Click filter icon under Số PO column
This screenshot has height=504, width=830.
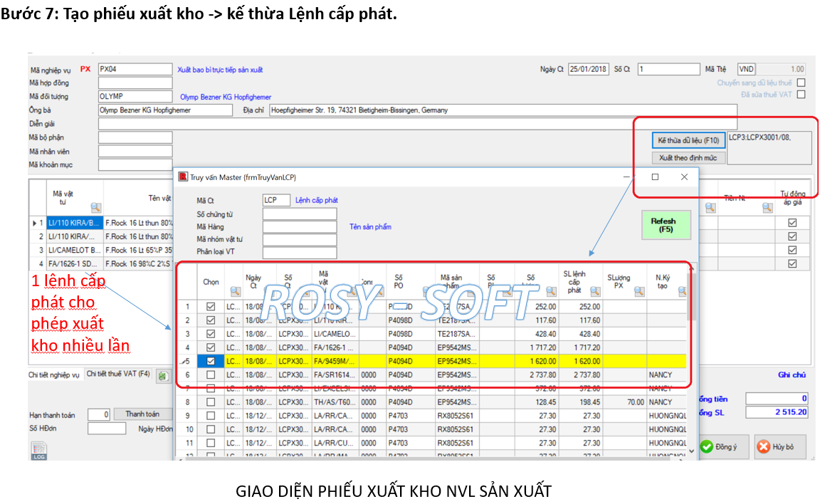427,291
